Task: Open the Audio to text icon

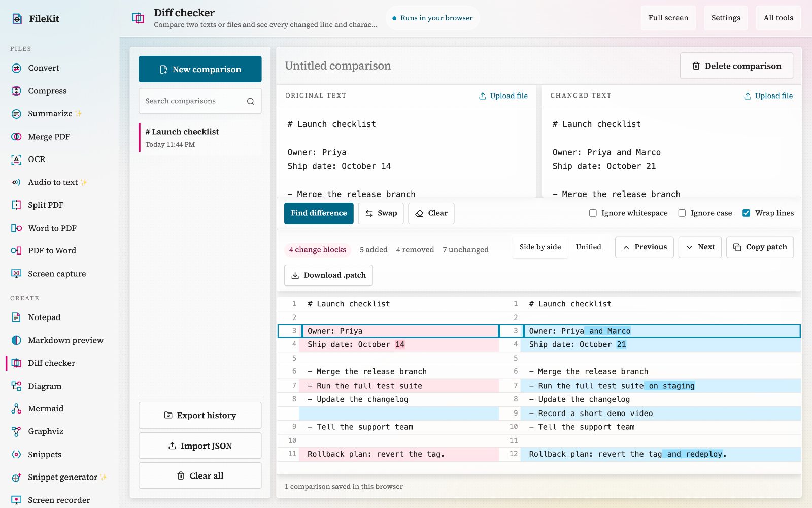Action: [16, 182]
